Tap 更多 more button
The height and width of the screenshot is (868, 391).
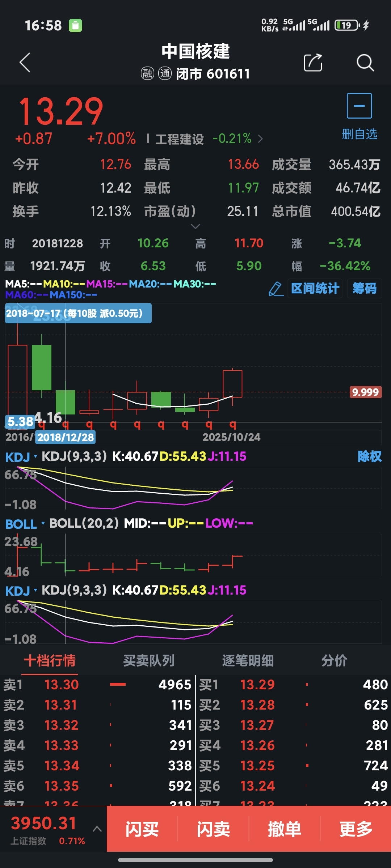pos(356,829)
